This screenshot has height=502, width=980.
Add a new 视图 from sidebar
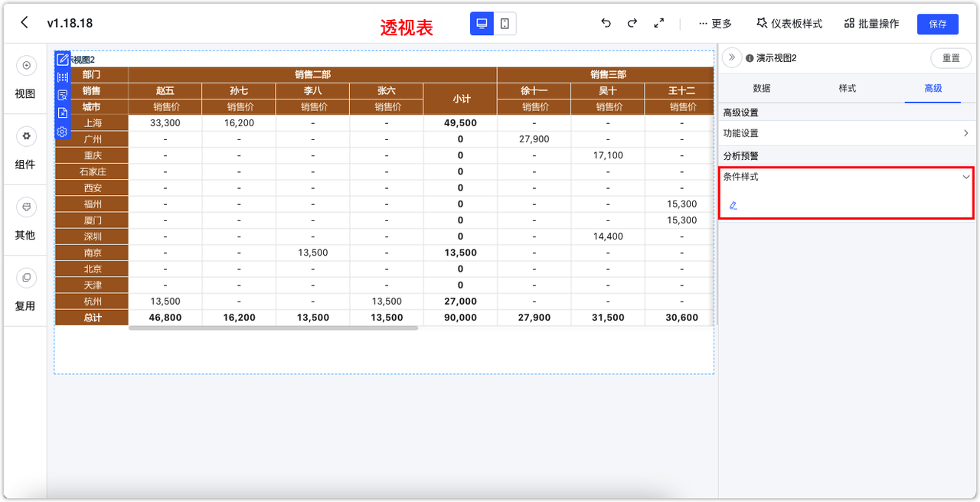pyautogui.click(x=25, y=79)
